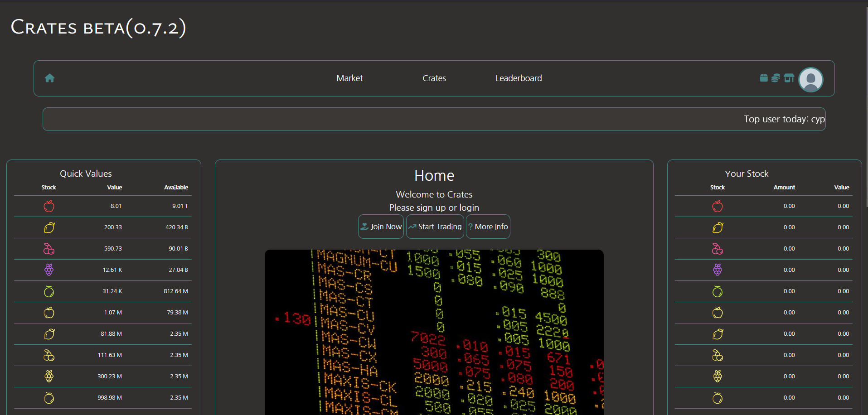This screenshot has height=415, width=868.
Task: Open the user profile avatar
Action: [x=810, y=80]
